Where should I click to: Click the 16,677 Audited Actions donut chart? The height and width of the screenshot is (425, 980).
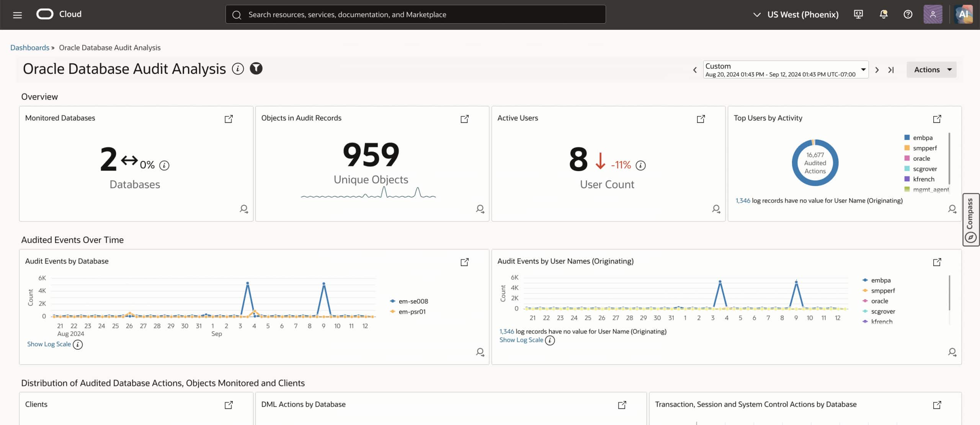(x=815, y=163)
